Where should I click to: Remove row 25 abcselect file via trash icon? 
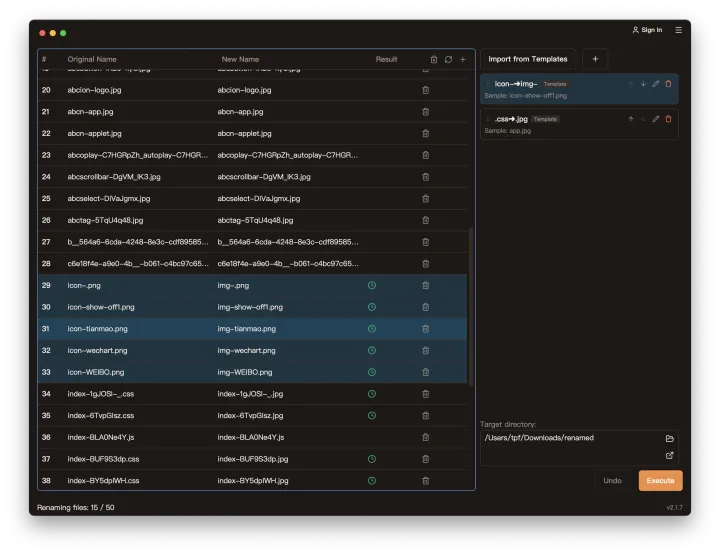(x=426, y=198)
